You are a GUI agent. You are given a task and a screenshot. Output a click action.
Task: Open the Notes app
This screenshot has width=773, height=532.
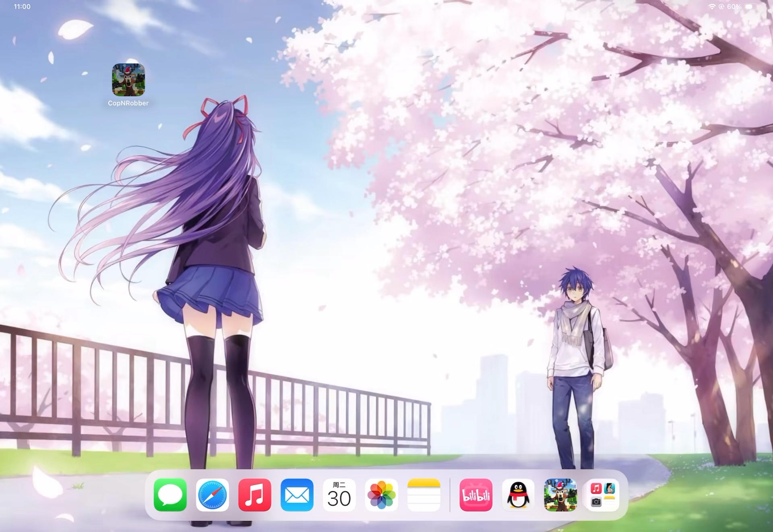coord(424,495)
